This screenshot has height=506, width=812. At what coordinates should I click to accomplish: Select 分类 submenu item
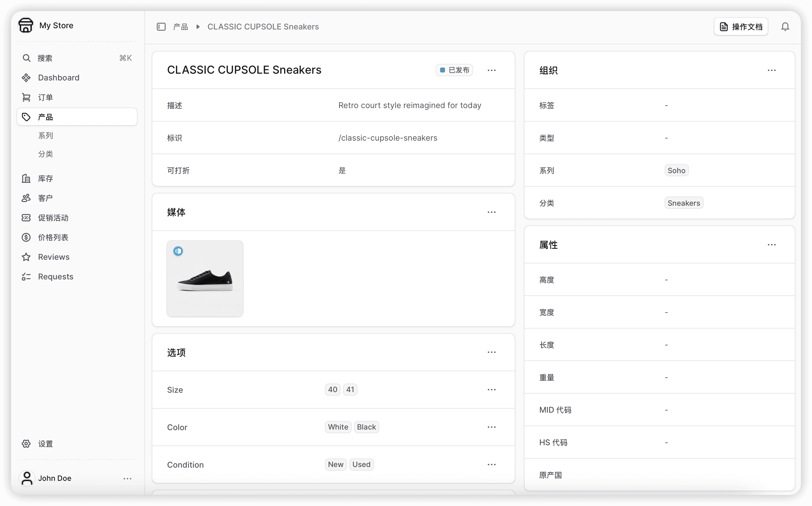(45, 154)
